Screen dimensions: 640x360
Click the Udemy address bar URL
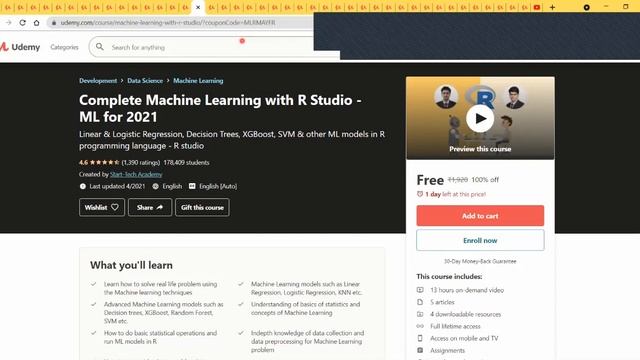tap(168, 23)
